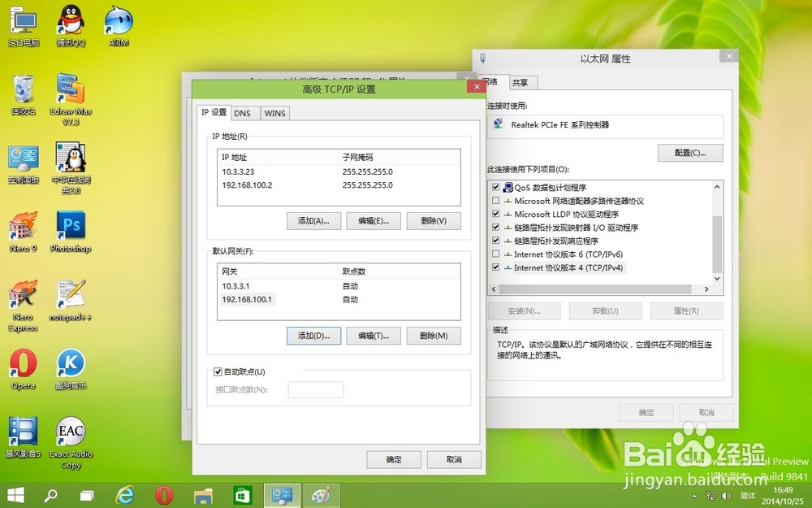The height and width of the screenshot is (508, 812).
Task: Open Search from the taskbar
Action: pyautogui.click(x=50, y=494)
